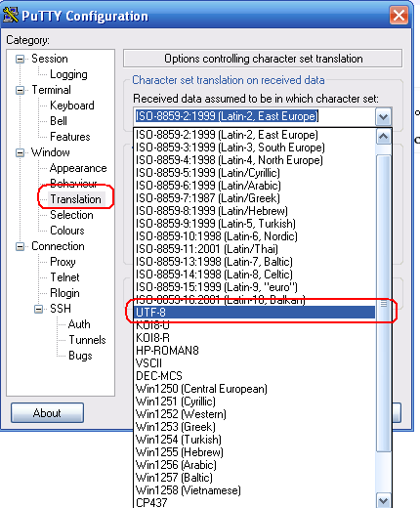Click the dropdown list scrollbar thumb
Viewport: 420px width, 508px height.
pos(383,304)
